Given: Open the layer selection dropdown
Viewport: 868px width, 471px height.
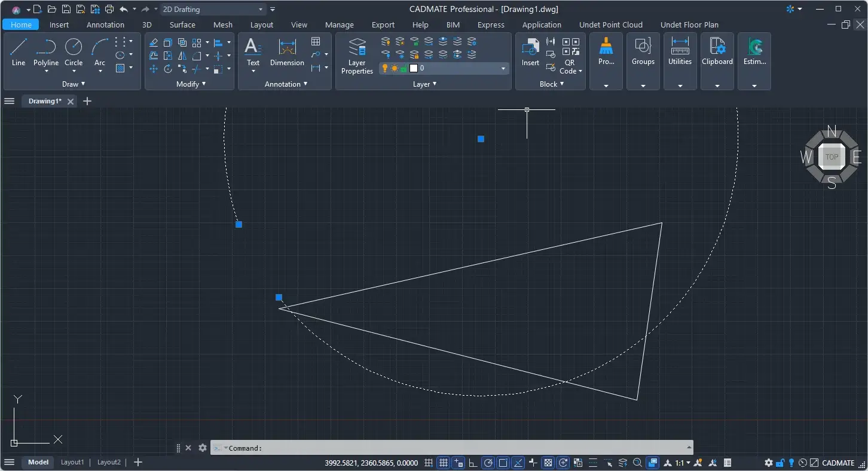Looking at the screenshot, I should click(503, 68).
